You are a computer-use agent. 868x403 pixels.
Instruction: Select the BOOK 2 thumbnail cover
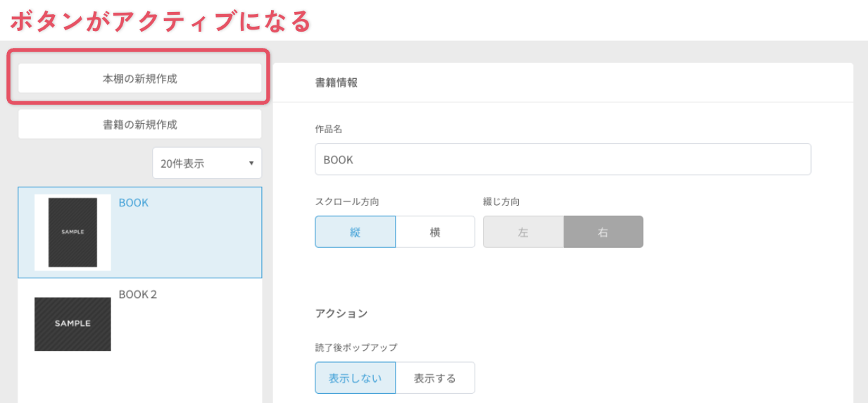tap(73, 324)
